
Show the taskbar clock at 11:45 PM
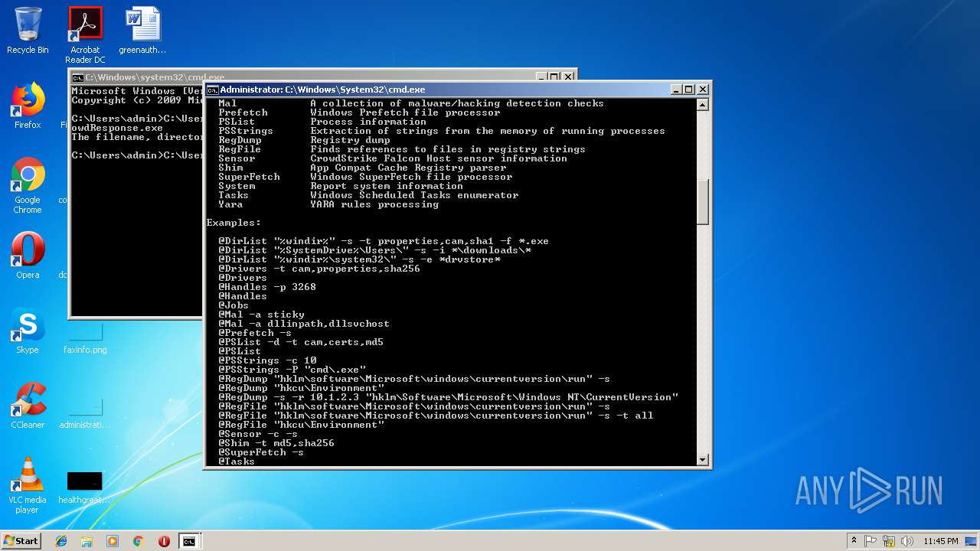[x=940, y=541]
